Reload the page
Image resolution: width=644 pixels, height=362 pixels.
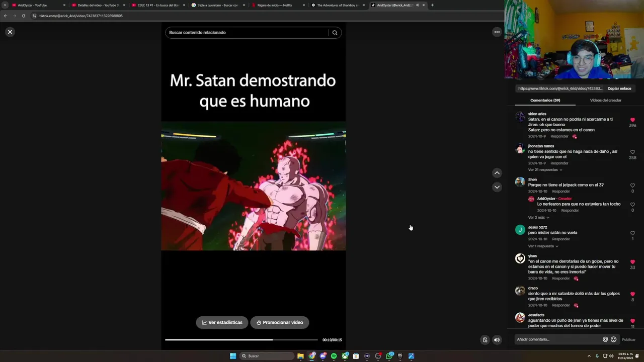tap(24, 16)
